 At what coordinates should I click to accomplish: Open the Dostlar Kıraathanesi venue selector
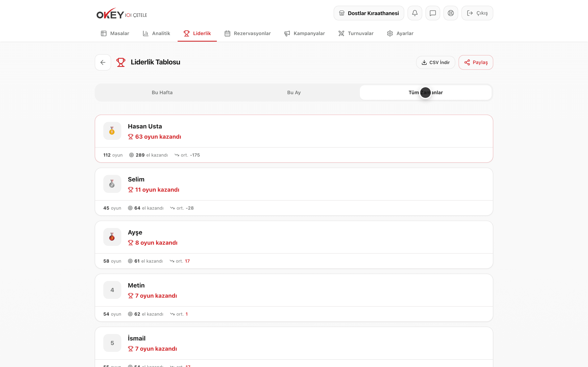pos(369,13)
